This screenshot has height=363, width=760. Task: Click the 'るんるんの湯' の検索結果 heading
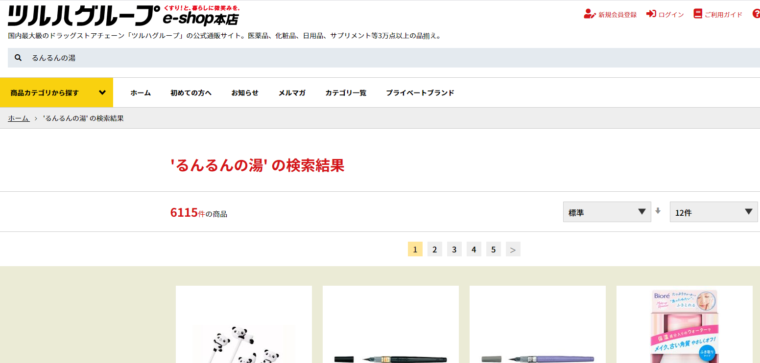tap(257, 166)
